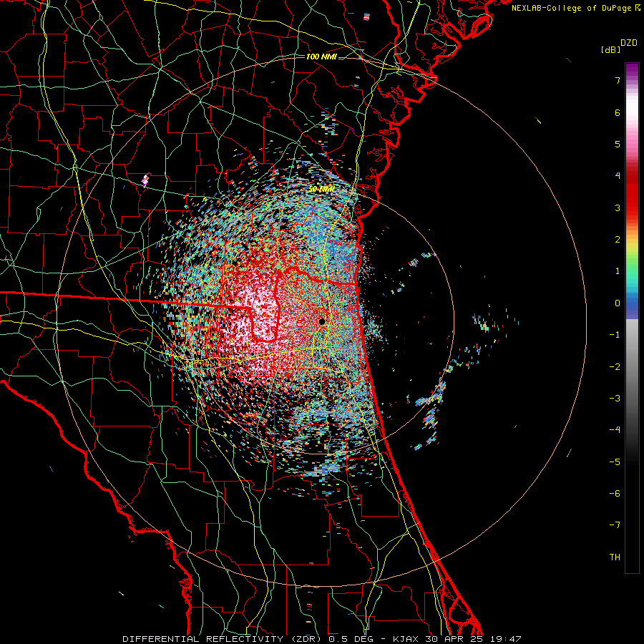This screenshot has height=644, width=644.
Task: Click the TH label on the scale
Action: [615, 557]
